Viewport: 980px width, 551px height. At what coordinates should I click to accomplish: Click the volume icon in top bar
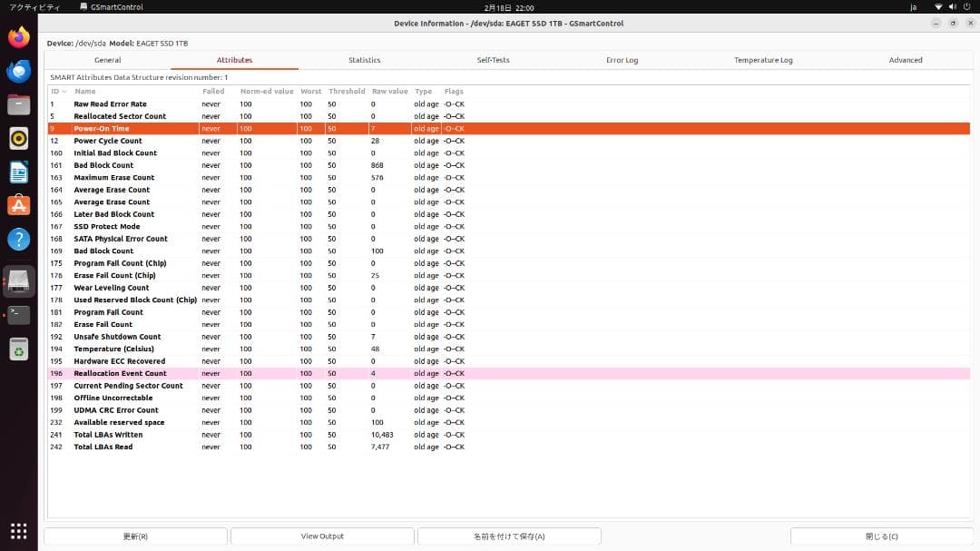pos(953,7)
